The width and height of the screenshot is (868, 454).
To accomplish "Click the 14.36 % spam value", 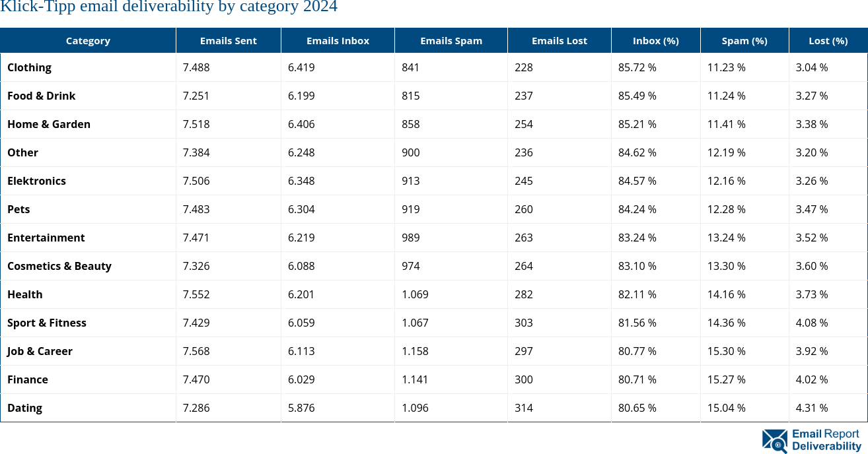I will 727,323.
